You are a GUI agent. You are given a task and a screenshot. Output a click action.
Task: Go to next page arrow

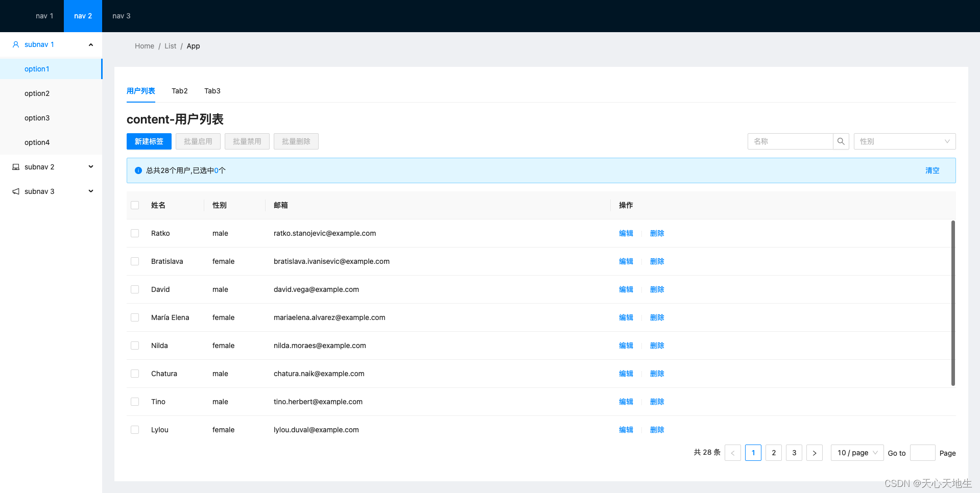coord(815,453)
